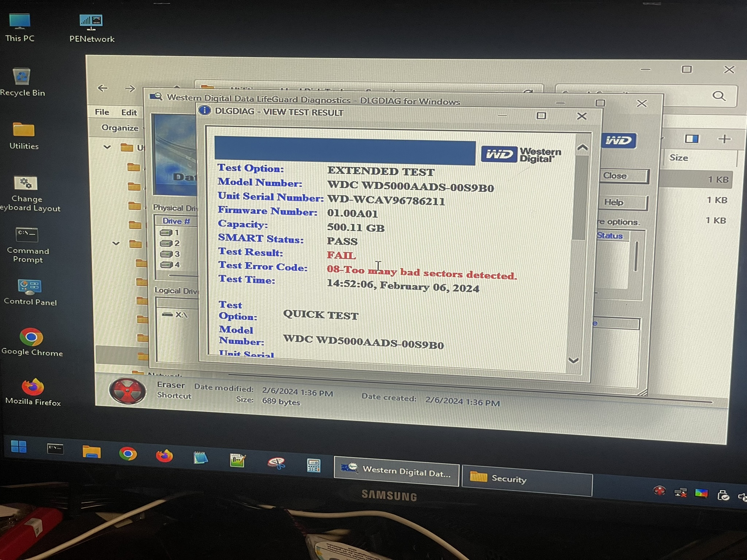Click 'EXTENDED TEST' option text
747x560 pixels.
381,171
